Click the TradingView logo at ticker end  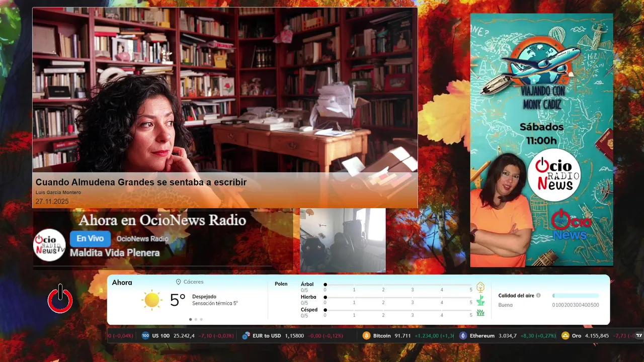pyautogui.click(x=639, y=335)
